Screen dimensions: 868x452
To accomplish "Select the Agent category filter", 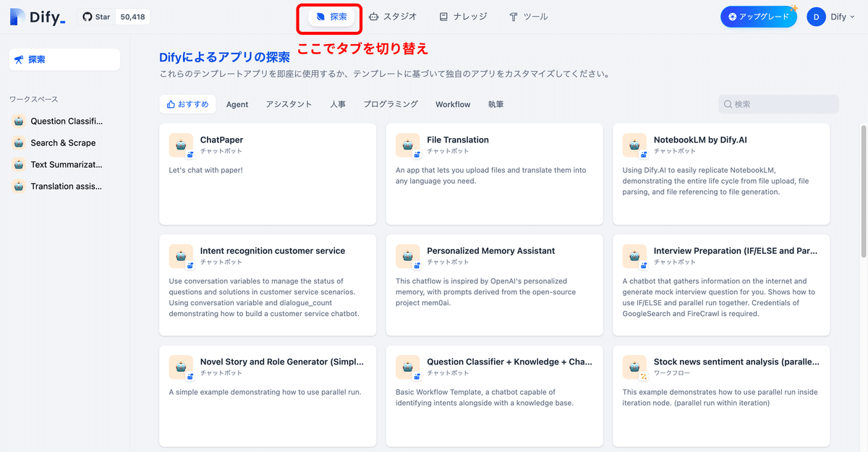I will click(237, 104).
